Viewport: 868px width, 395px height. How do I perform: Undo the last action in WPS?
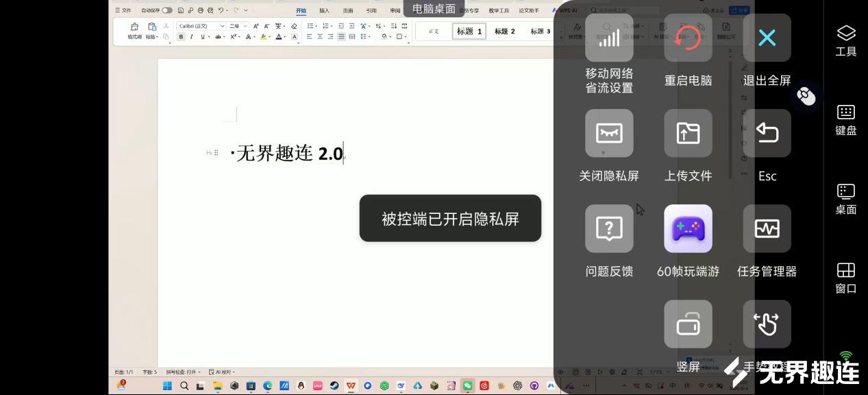click(x=221, y=10)
